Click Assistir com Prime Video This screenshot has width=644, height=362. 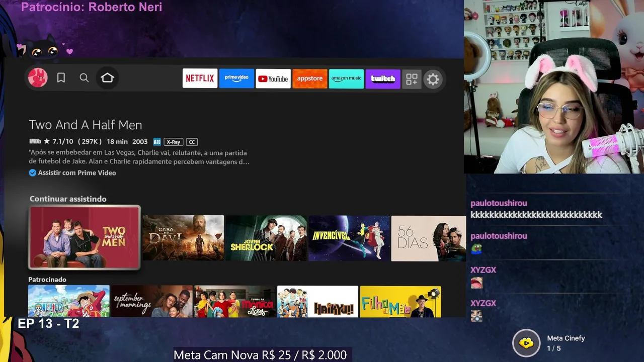pos(77,173)
